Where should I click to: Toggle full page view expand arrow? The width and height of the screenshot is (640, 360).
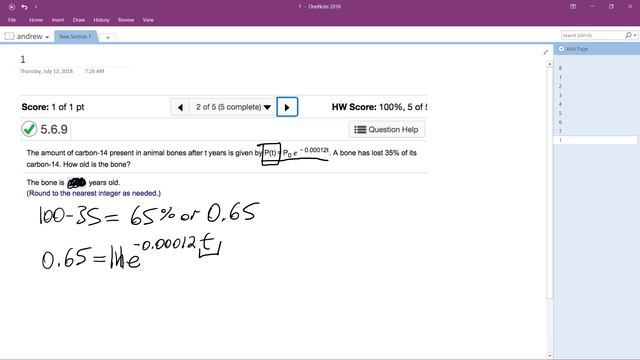coord(546,52)
